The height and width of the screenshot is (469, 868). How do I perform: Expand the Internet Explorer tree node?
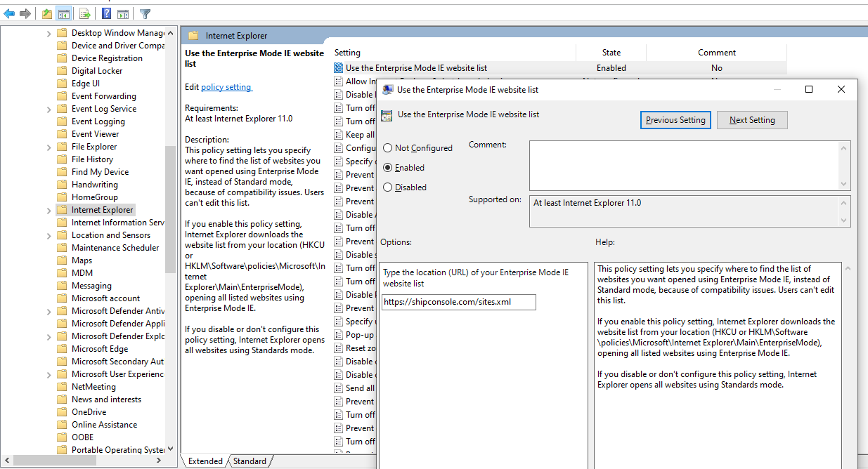48,210
